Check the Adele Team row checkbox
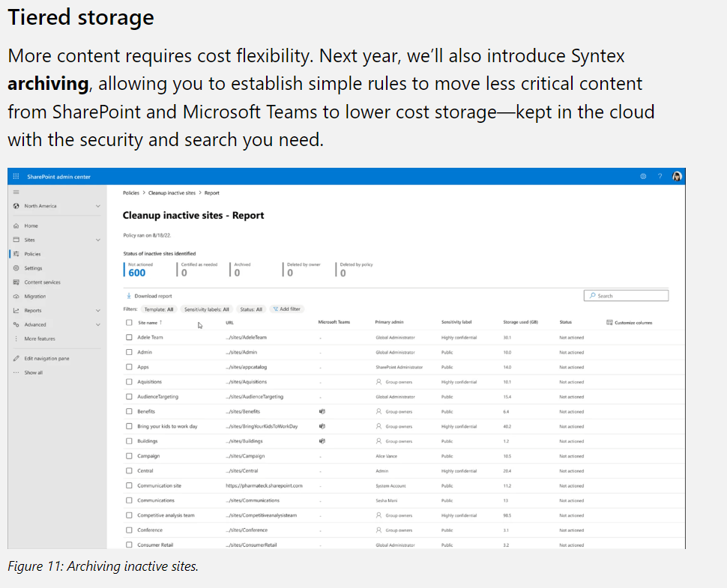The height and width of the screenshot is (588, 727). point(129,337)
